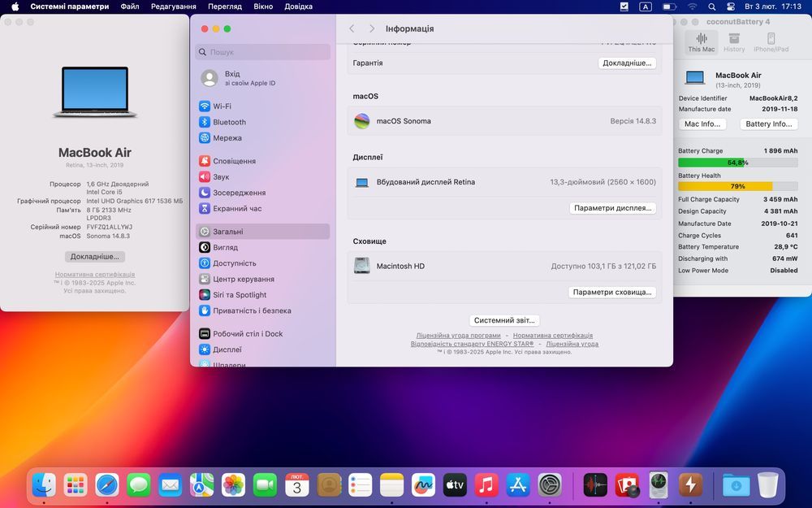Go back with the toolbar back chevron

[x=352, y=28]
